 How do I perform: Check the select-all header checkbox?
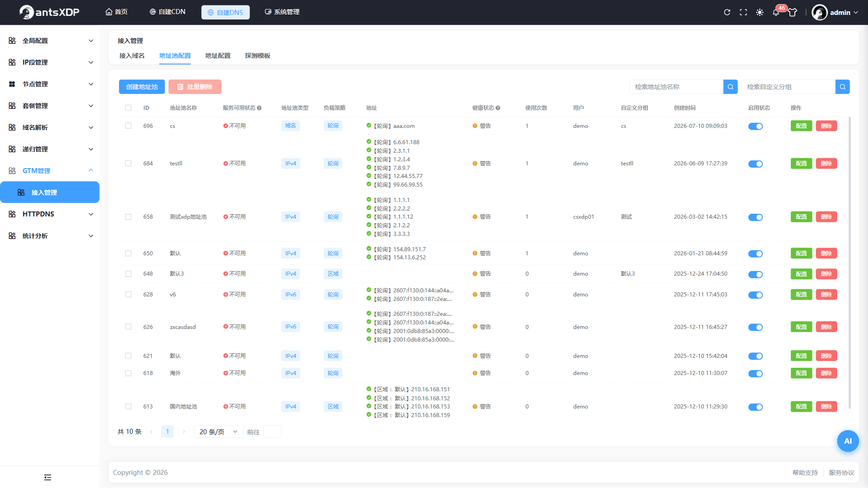128,108
